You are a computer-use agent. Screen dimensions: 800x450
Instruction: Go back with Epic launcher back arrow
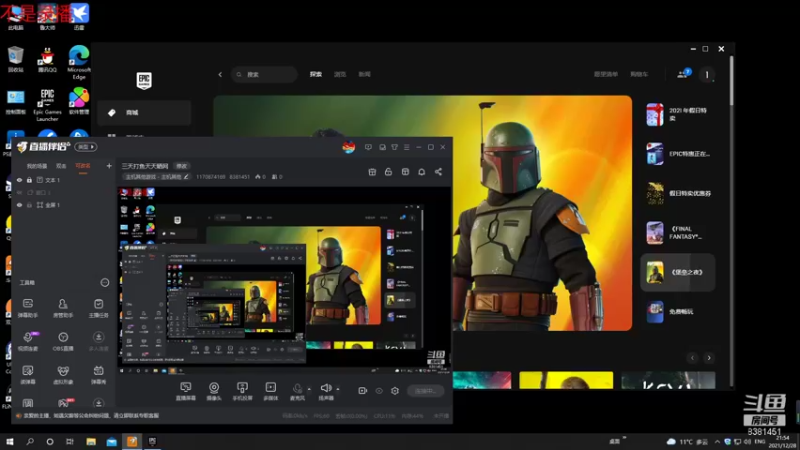click(220, 74)
